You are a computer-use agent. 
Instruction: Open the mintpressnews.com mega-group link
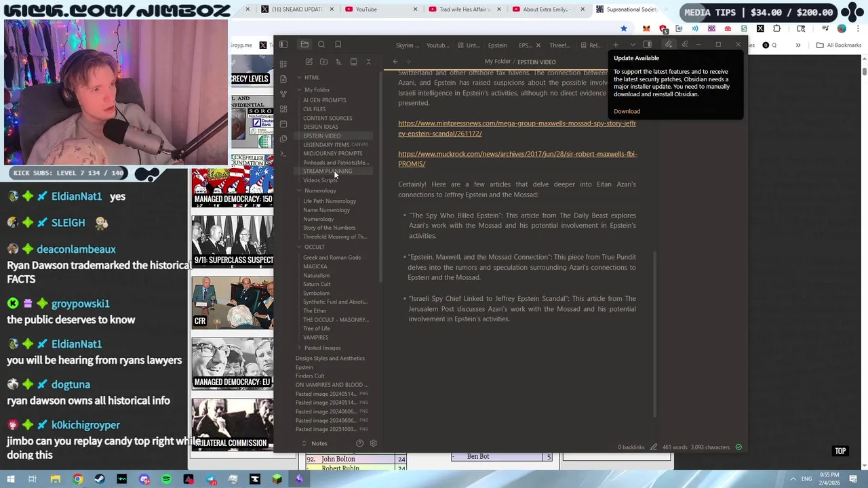click(x=517, y=128)
